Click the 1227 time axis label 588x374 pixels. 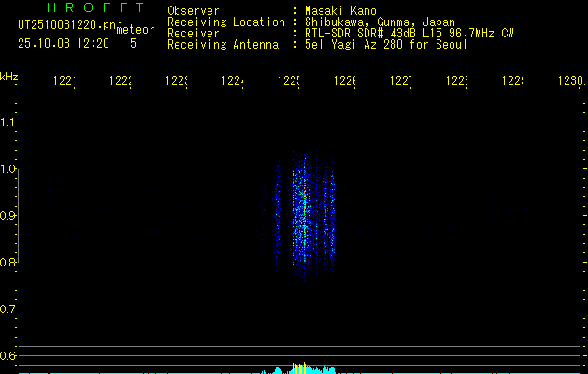(x=401, y=81)
